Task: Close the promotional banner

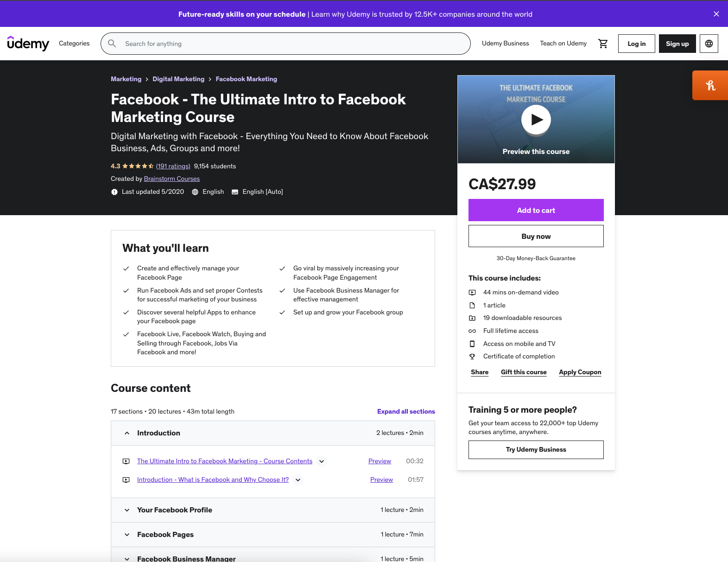Action: tap(716, 14)
